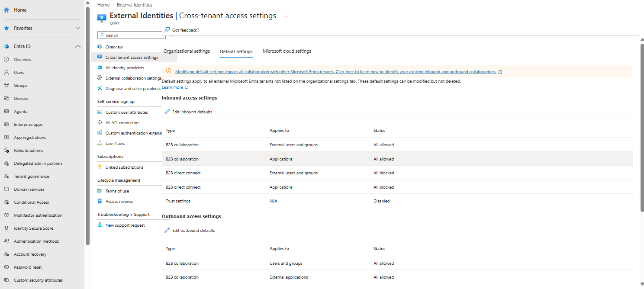Image resolution: width=644 pixels, height=289 pixels.
Task: Select the Default settings tab
Action: pyautogui.click(x=236, y=51)
